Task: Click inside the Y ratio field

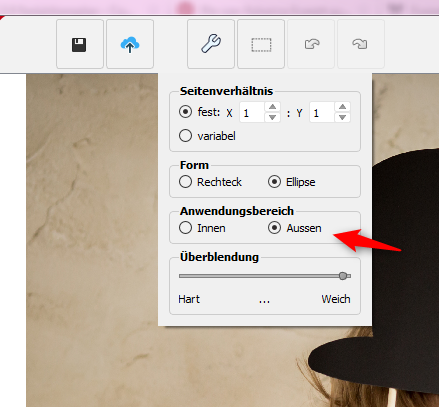Action: 322,112
